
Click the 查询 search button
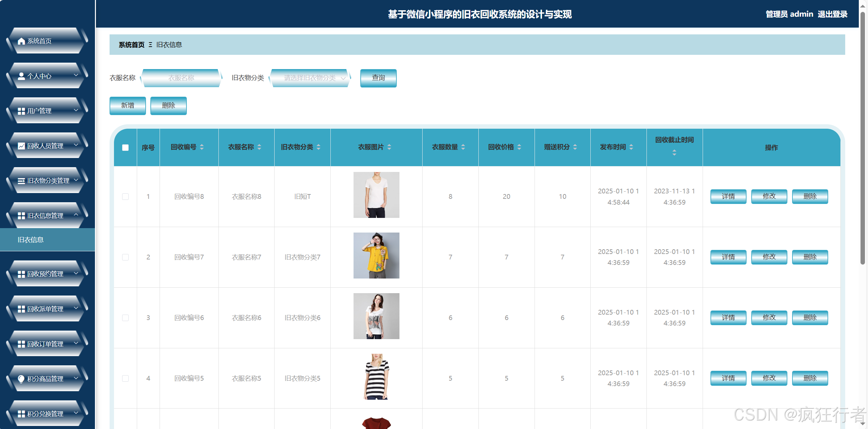[x=378, y=78]
